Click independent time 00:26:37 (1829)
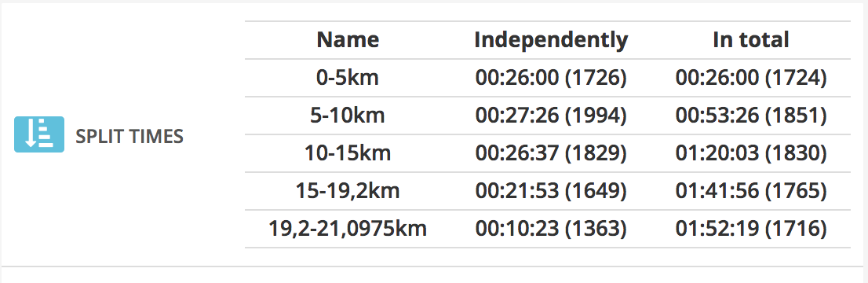Image resolution: width=868 pixels, height=283 pixels. point(552,154)
